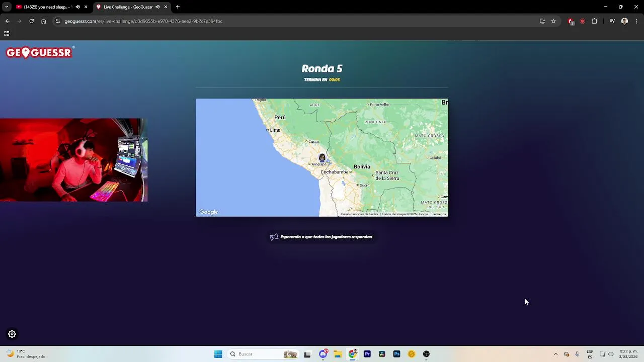This screenshot has width=644, height=362.
Task: Open the red extension with badge 2
Action: (571, 21)
